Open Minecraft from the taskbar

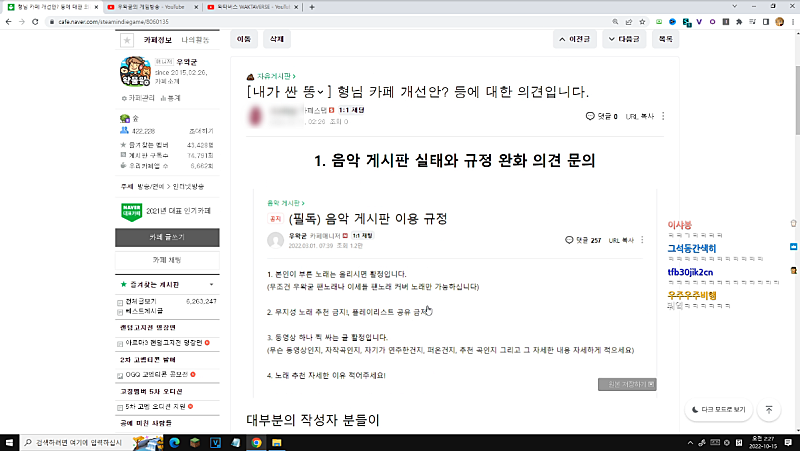(x=194, y=442)
